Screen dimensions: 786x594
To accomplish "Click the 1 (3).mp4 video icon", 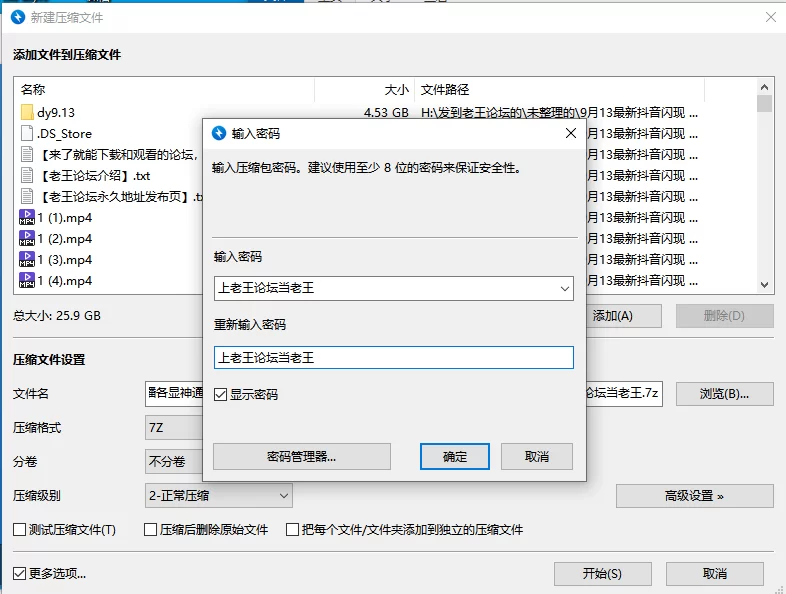I will click(x=27, y=260).
